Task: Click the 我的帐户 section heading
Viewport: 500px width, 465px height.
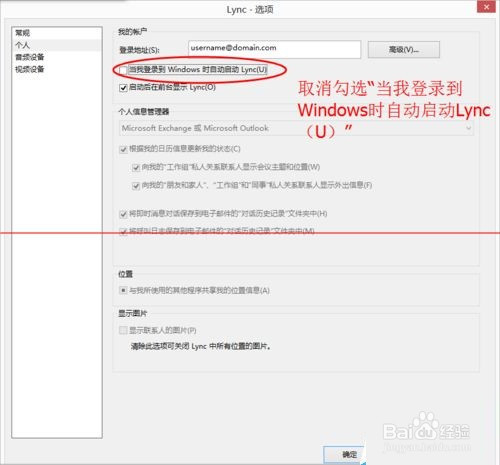Action: [132, 32]
